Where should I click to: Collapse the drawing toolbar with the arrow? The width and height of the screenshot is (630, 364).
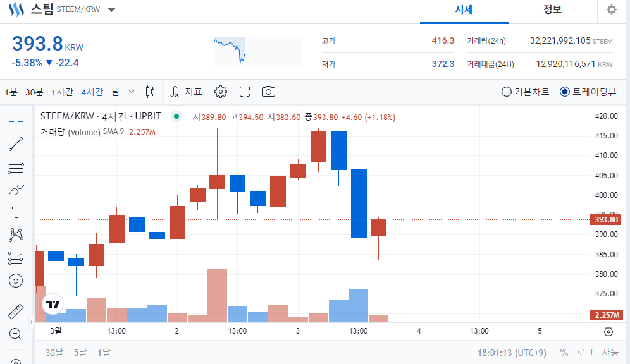(x=32, y=322)
